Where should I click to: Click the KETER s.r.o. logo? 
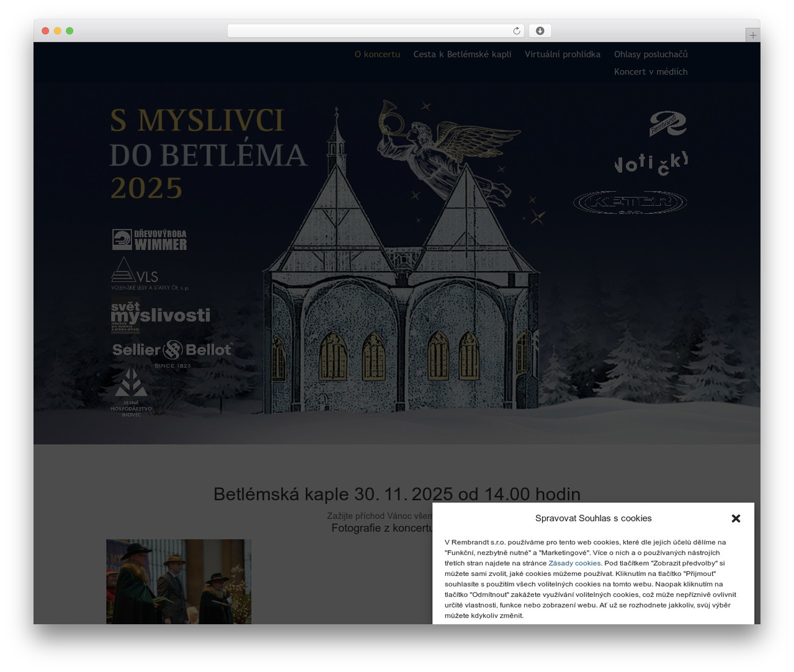click(x=630, y=203)
